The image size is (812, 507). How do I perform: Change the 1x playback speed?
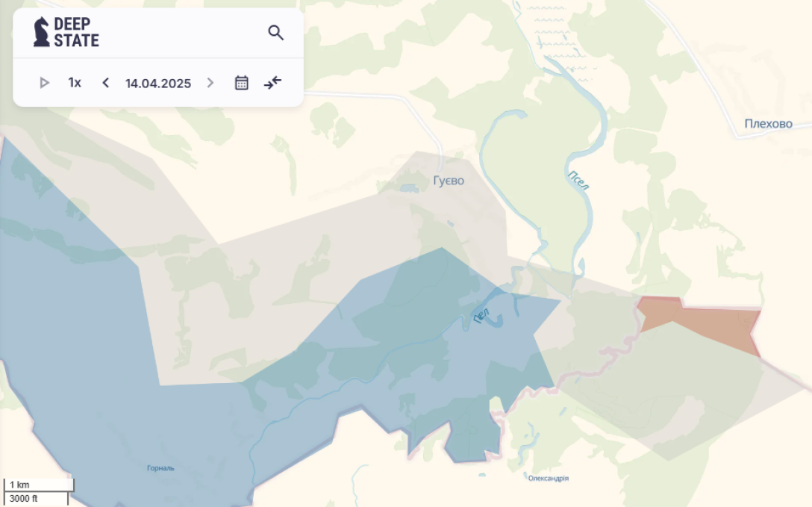click(x=75, y=83)
